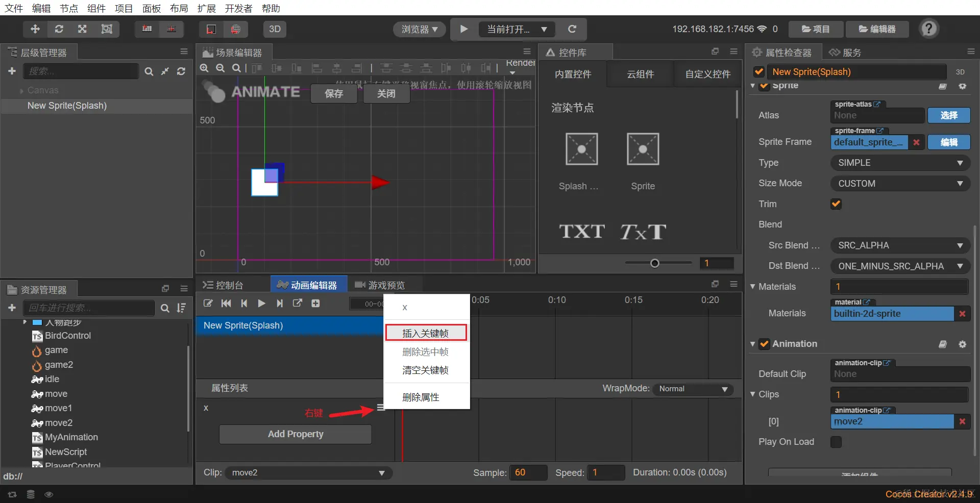Open Sprite component settings gear
The image size is (980, 503).
tap(963, 86)
